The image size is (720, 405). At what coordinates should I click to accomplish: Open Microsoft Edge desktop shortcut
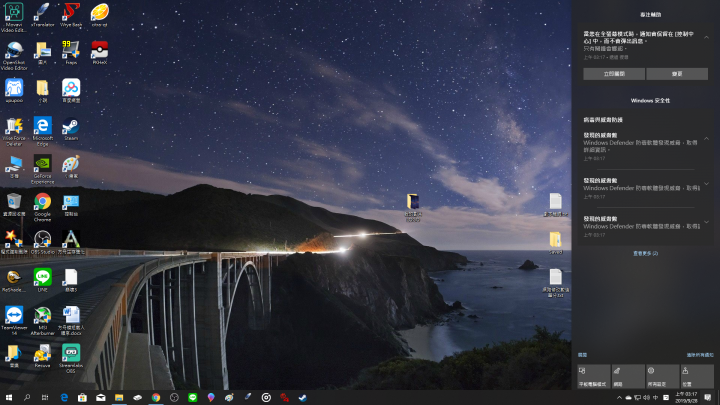(42, 131)
